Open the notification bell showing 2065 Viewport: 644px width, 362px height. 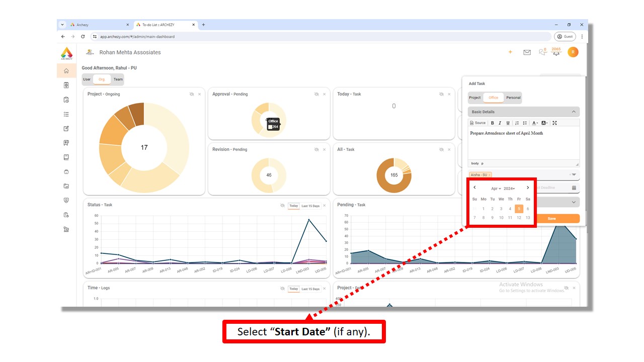point(556,52)
